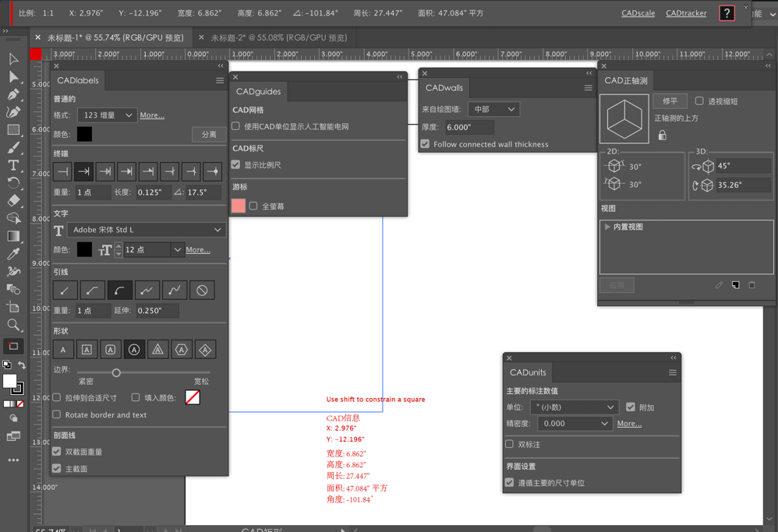
Task: Open the CADlabels panel menu
Action: point(220,80)
